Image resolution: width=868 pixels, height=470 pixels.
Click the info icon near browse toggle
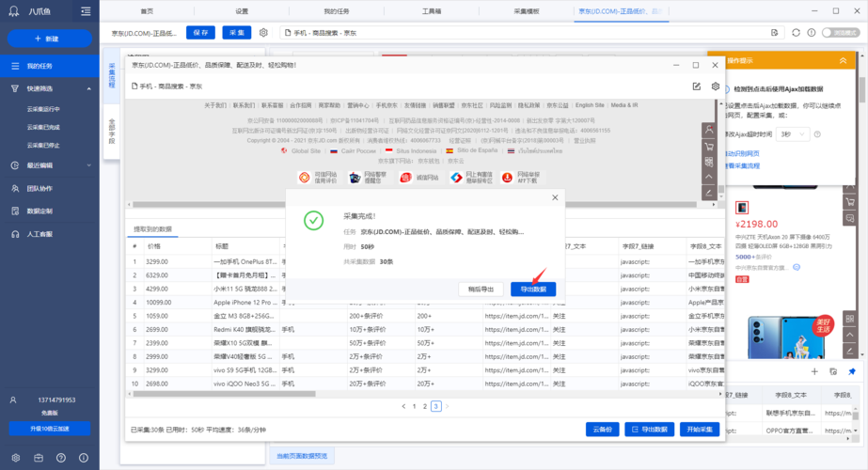point(811,33)
